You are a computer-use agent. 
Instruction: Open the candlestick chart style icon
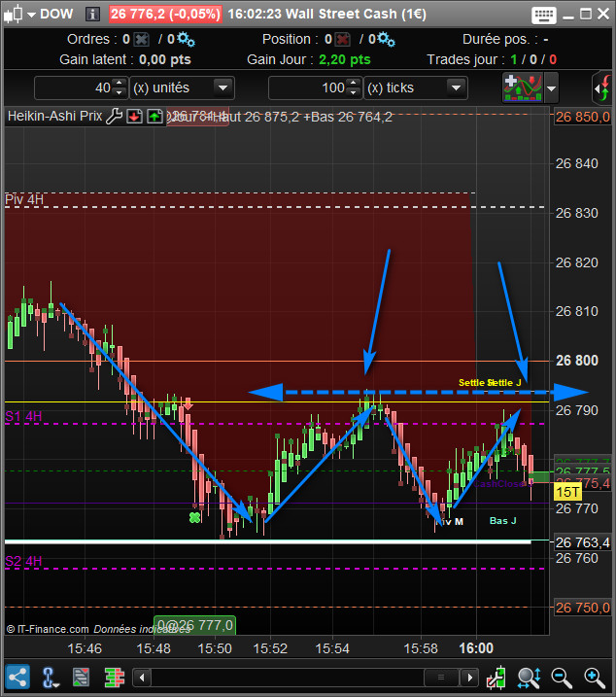(13, 14)
